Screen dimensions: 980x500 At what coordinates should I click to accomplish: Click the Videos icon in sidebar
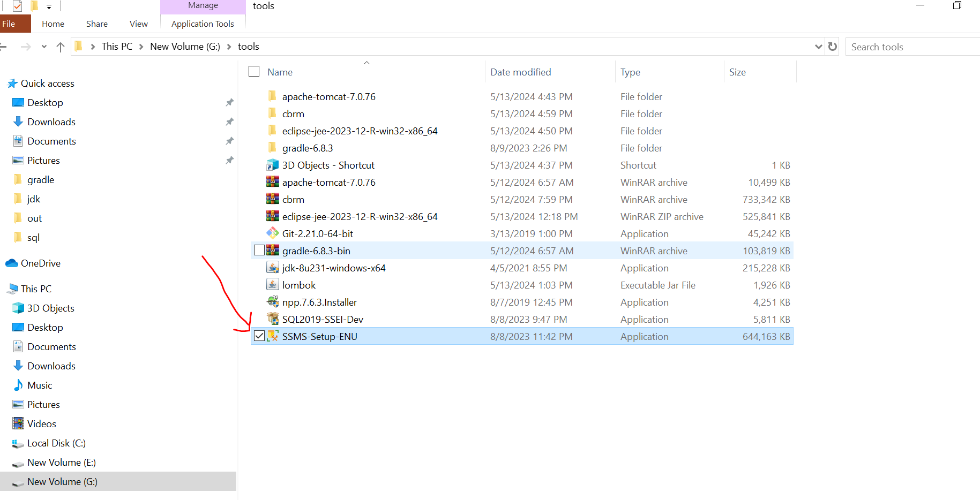[x=18, y=424]
